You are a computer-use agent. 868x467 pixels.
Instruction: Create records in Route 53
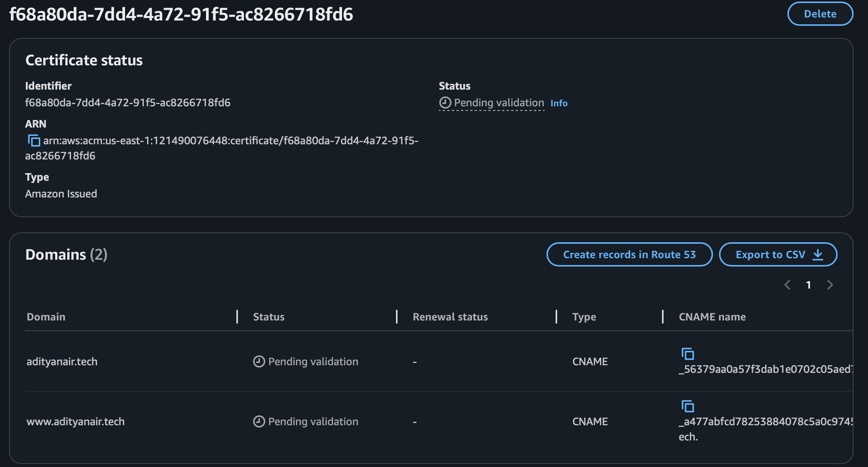pyautogui.click(x=629, y=254)
